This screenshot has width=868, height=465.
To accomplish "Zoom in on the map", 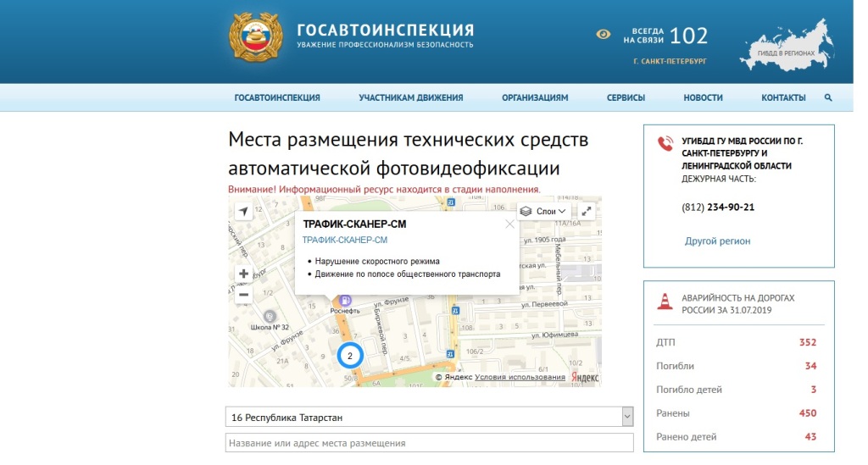I will click(x=244, y=274).
